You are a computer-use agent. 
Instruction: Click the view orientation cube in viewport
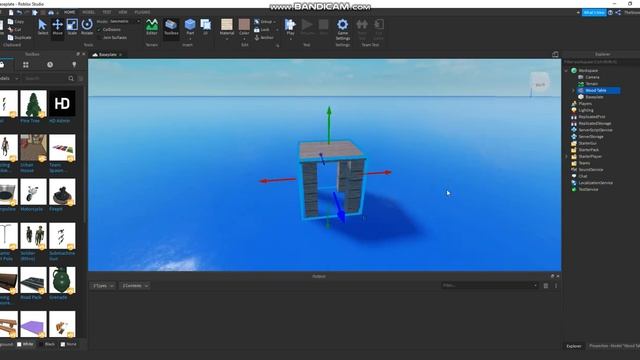540,83
